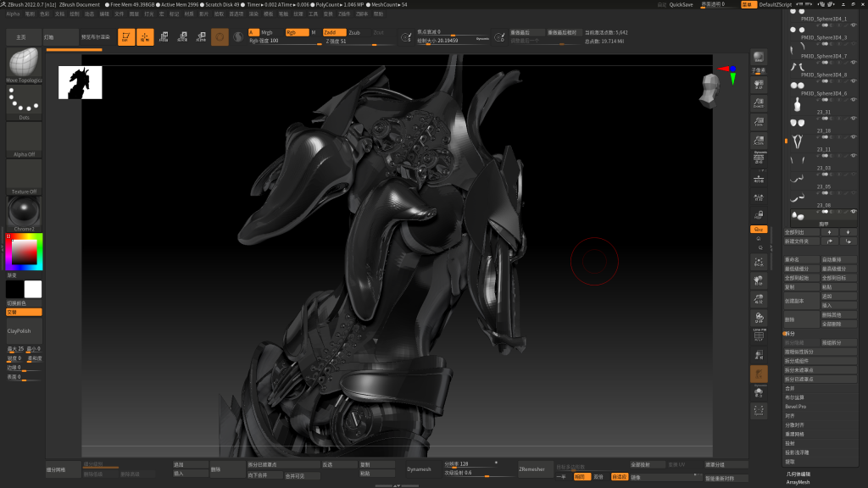
Task: Expand the Bevel Pro section
Action: 796,407
